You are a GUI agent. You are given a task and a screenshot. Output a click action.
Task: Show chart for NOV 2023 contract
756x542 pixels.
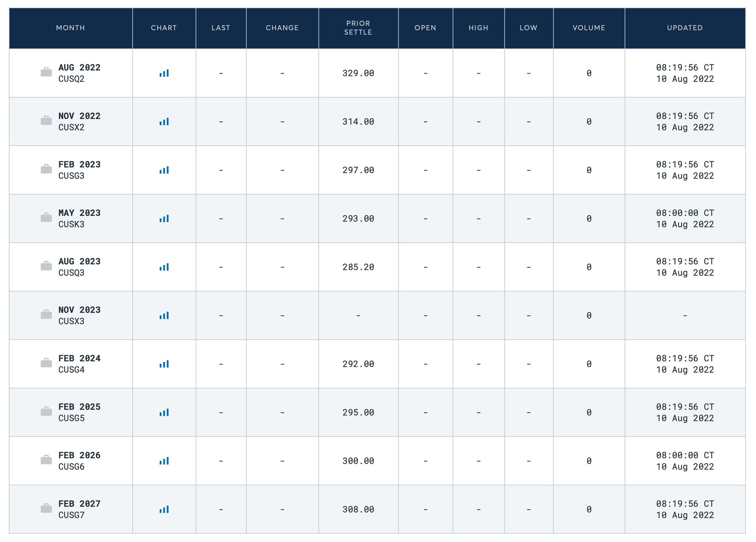(164, 315)
